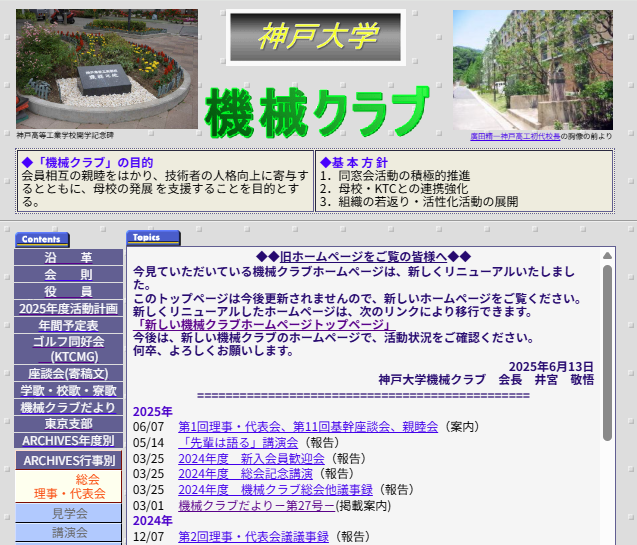Open the 講演会 archive entry
Screen dimensions: 637x545
(x=69, y=532)
